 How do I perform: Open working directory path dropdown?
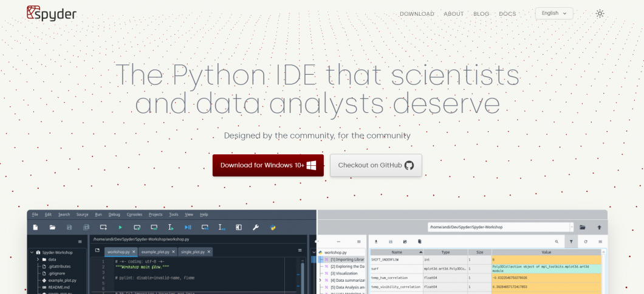571,227
